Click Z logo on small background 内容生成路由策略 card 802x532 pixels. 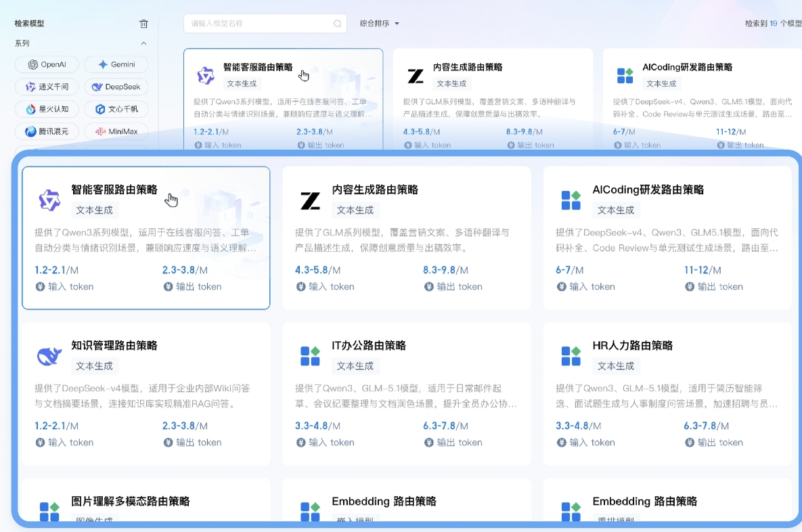pos(416,76)
